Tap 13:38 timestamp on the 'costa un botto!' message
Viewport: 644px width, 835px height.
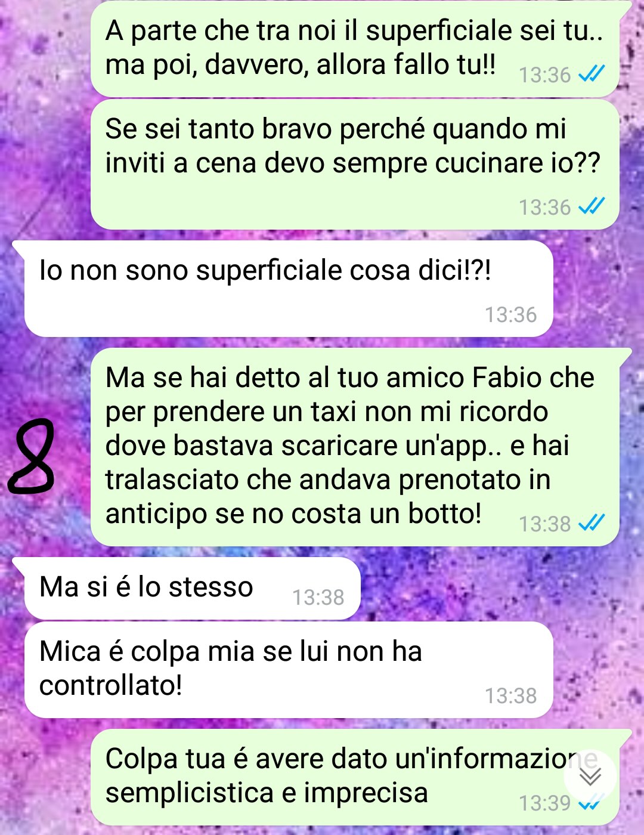point(544,524)
